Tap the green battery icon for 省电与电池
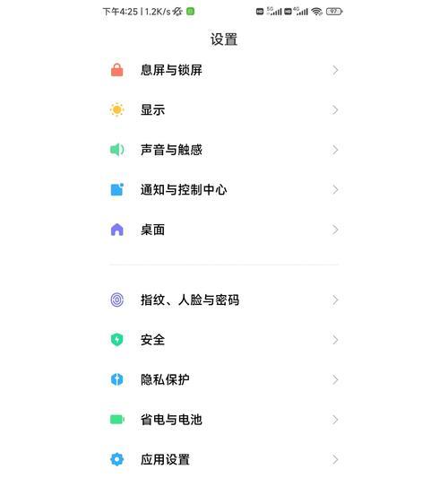The height and width of the screenshot is (478, 448). pos(117,420)
